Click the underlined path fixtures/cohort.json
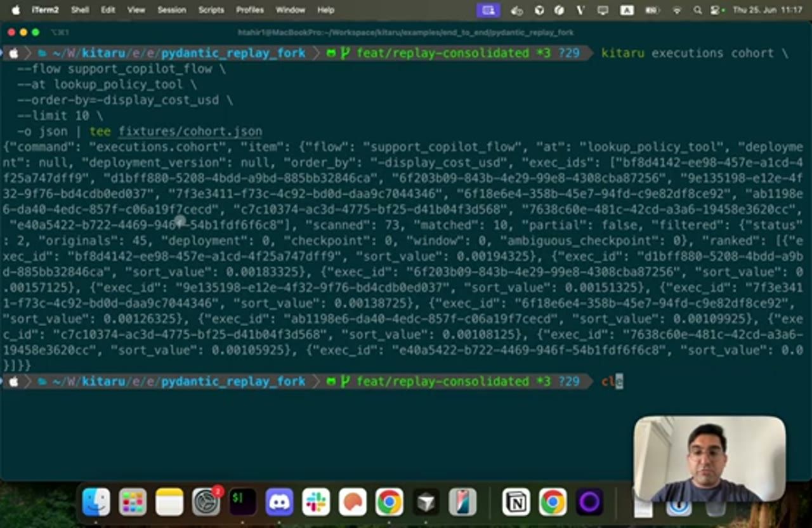 pyautogui.click(x=190, y=131)
